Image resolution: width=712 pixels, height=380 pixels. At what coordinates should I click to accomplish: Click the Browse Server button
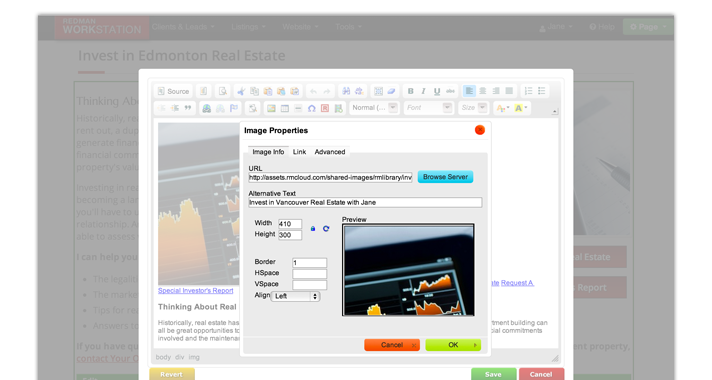[x=445, y=177]
